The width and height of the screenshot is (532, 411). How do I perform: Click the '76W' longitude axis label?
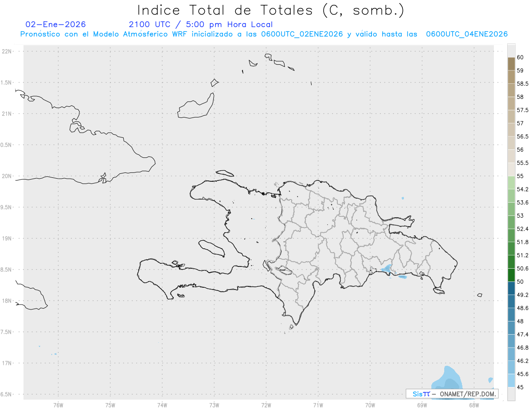[x=58, y=405]
